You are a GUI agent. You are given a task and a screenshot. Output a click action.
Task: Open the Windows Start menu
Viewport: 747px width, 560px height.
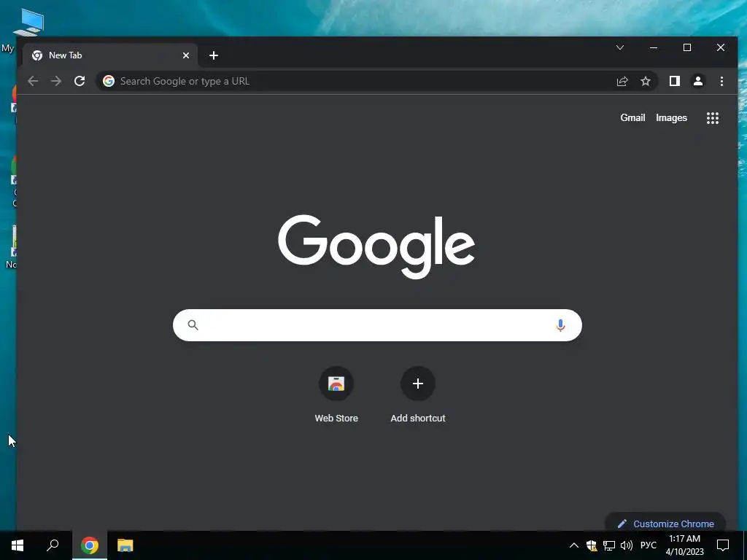pyautogui.click(x=18, y=545)
